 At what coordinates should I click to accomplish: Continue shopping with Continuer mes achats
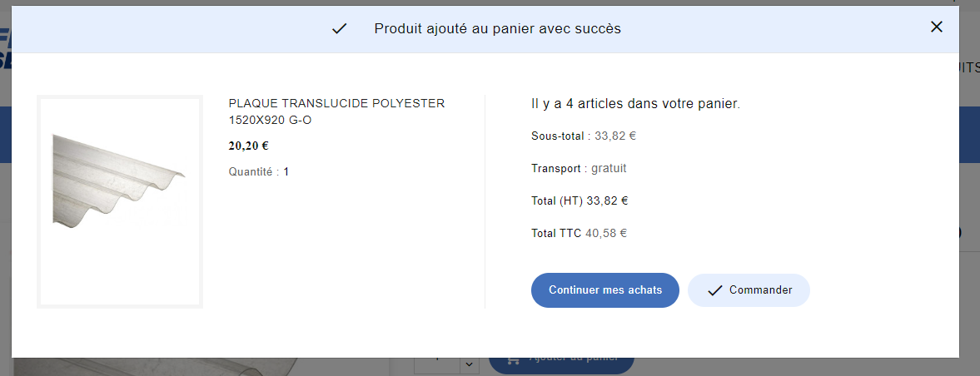tap(605, 290)
